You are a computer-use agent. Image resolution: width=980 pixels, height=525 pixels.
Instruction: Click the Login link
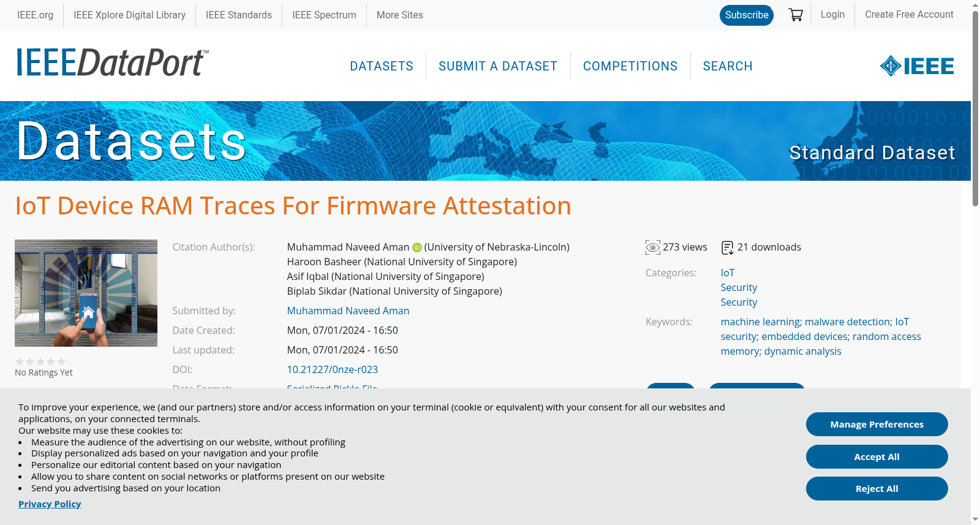pos(832,14)
